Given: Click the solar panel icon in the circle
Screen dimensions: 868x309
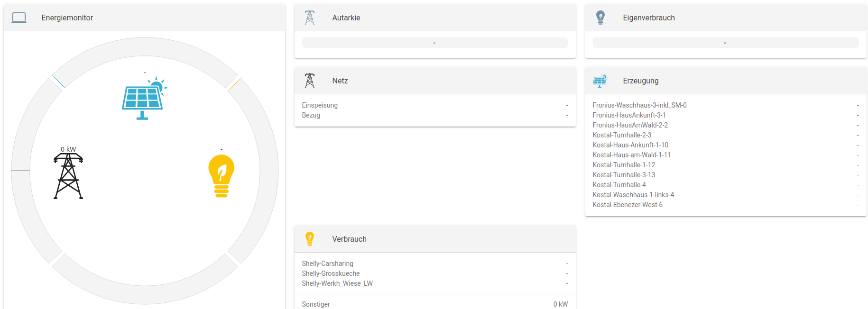Looking at the screenshot, I should (144, 98).
